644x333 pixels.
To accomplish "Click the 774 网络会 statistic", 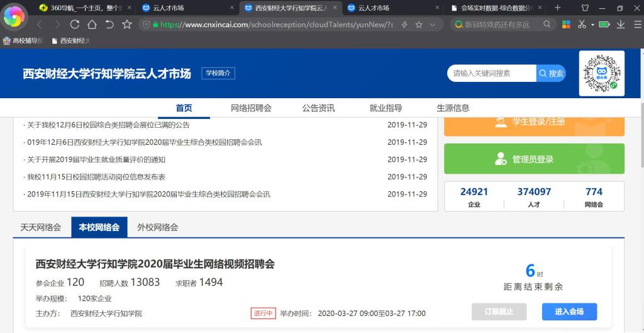I will pyautogui.click(x=594, y=197).
